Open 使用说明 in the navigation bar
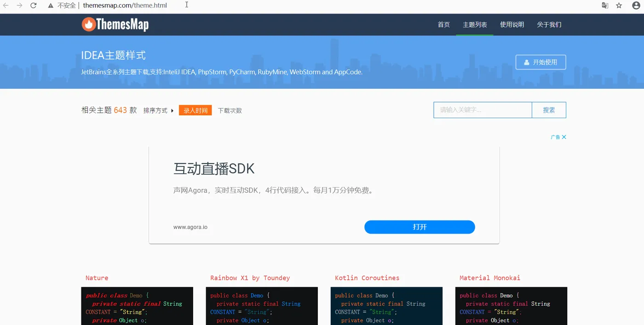The image size is (644, 325). (512, 24)
